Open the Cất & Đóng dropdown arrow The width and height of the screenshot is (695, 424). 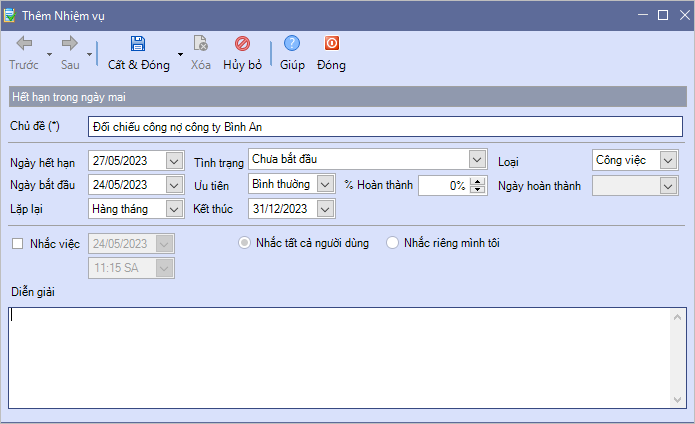point(180,54)
